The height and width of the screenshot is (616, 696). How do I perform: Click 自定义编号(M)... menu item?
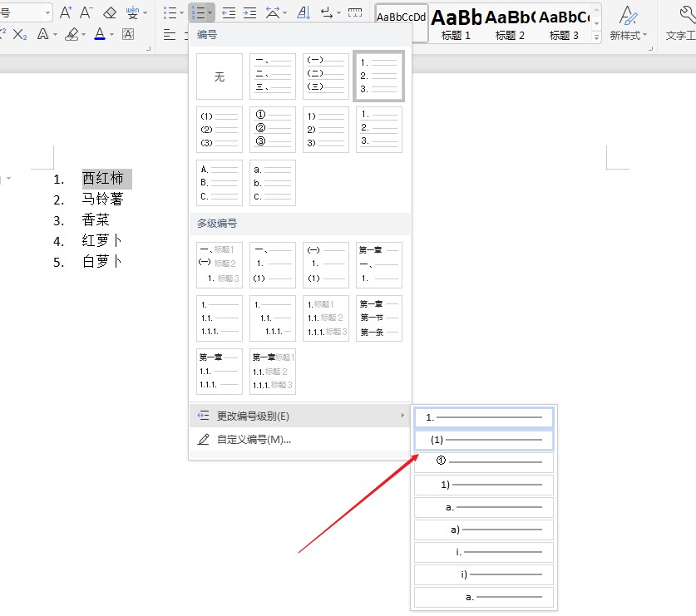pyautogui.click(x=300, y=440)
